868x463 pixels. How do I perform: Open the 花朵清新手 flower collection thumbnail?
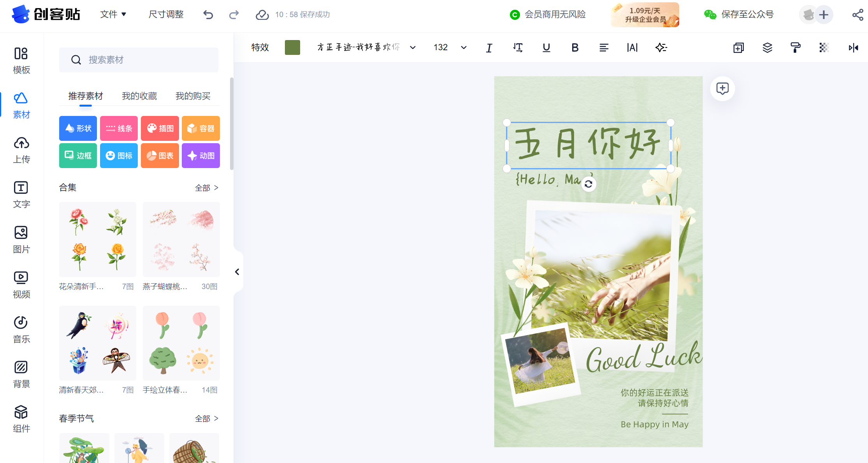click(x=98, y=239)
